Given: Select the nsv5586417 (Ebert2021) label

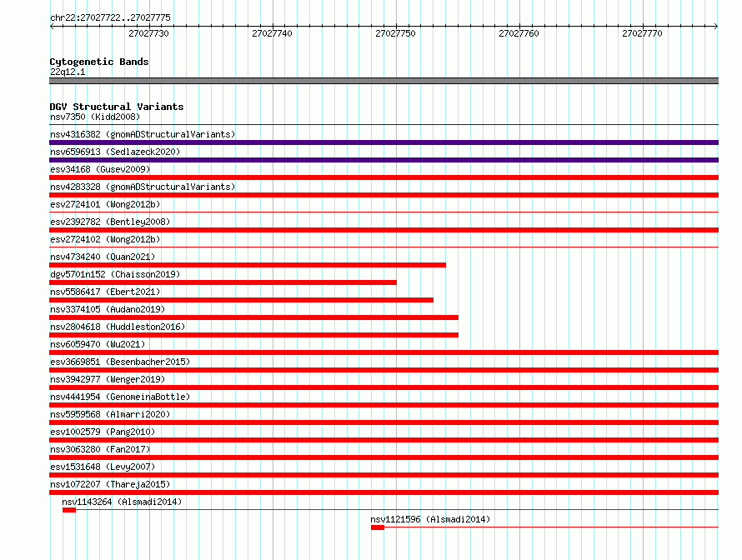Looking at the screenshot, I should point(105,292).
